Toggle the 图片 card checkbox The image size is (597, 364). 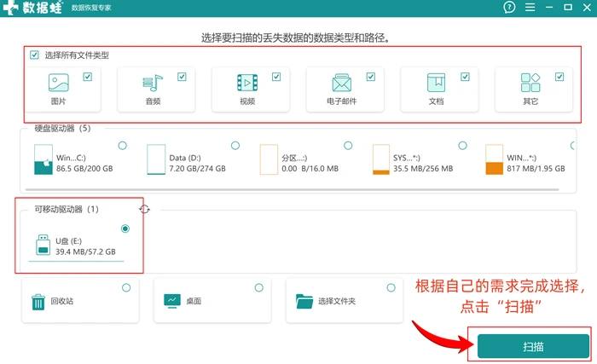[88, 77]
